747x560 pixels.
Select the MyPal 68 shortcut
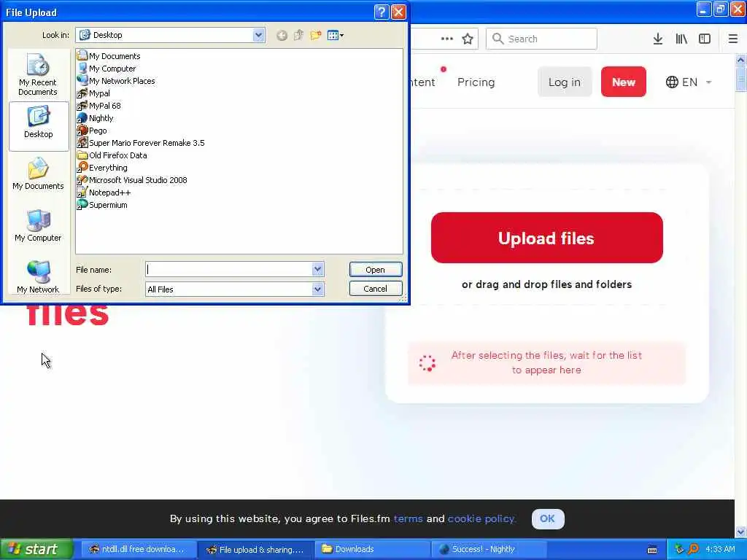(99, 106)
